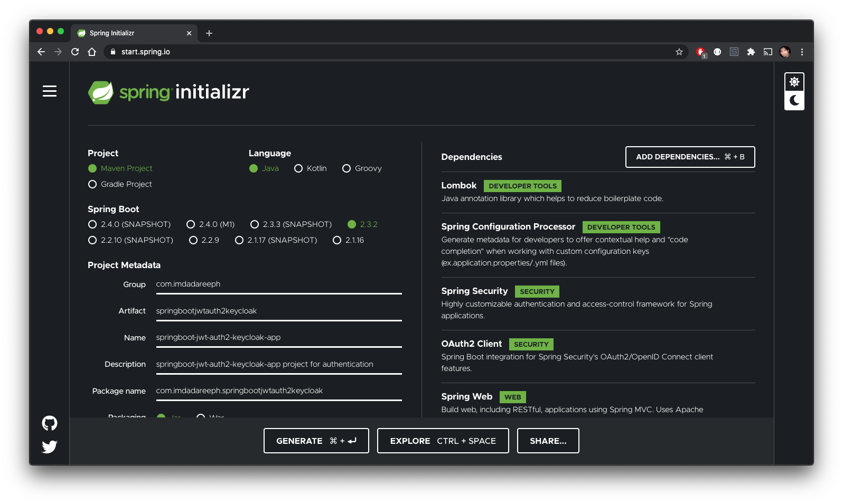This screenshot has width=843, height=504.
Task: Click the Project Metadata heading
Action: (x=124, y=265)
